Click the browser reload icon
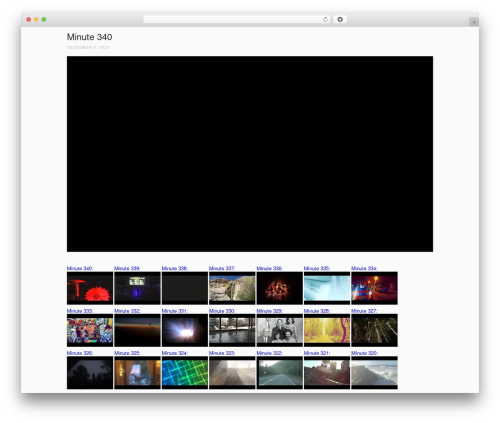 (x=325, y=19)
